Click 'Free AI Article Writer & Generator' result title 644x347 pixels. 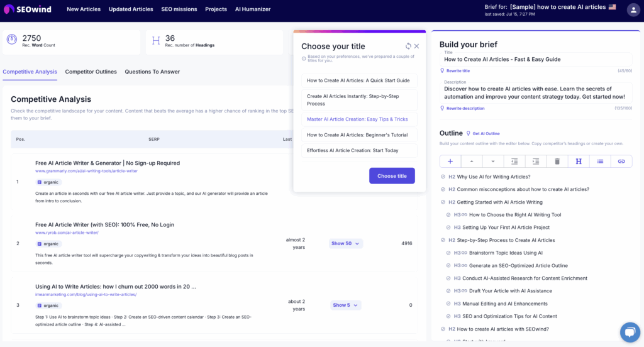coord(108,163)
